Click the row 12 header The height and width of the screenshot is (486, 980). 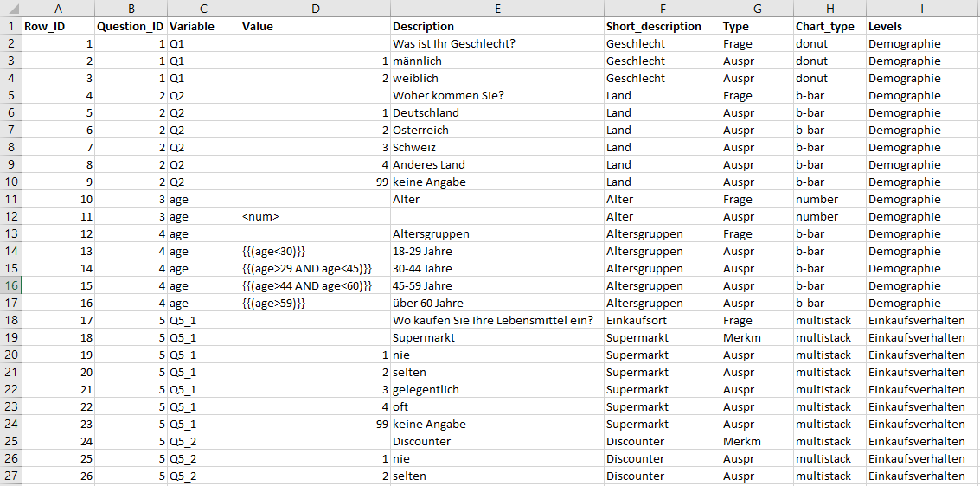click(x=10, y=217)
